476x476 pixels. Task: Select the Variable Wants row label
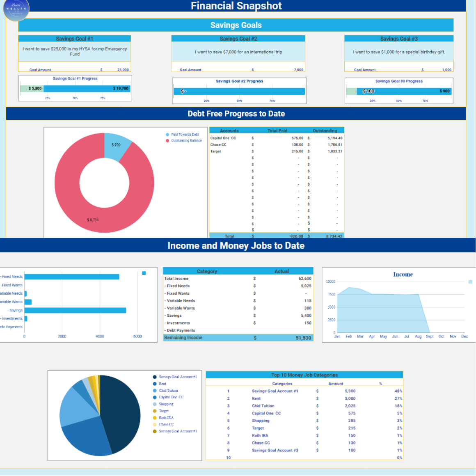tap(180, 308)
